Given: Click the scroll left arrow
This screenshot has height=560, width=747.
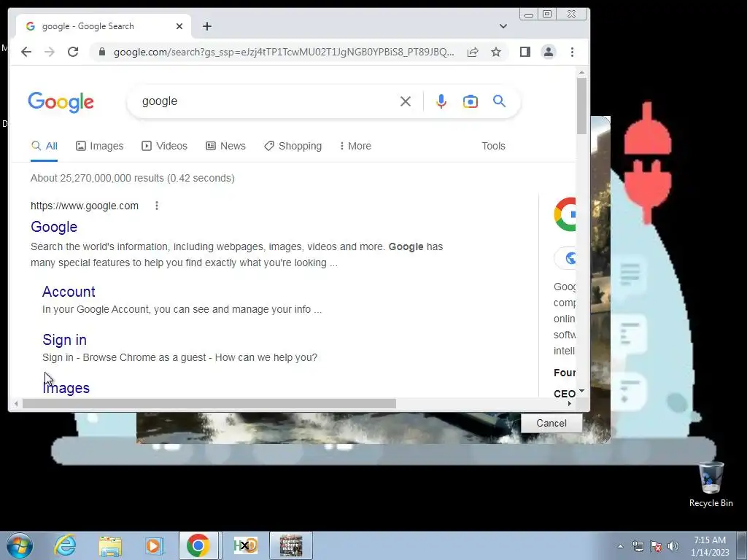Looking at the screenshot, I should [x=16, y=404].
